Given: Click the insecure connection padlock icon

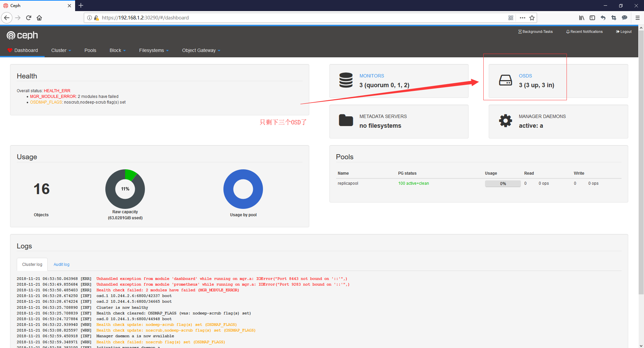Looking at the screenshot, I should tap(96, 18).
